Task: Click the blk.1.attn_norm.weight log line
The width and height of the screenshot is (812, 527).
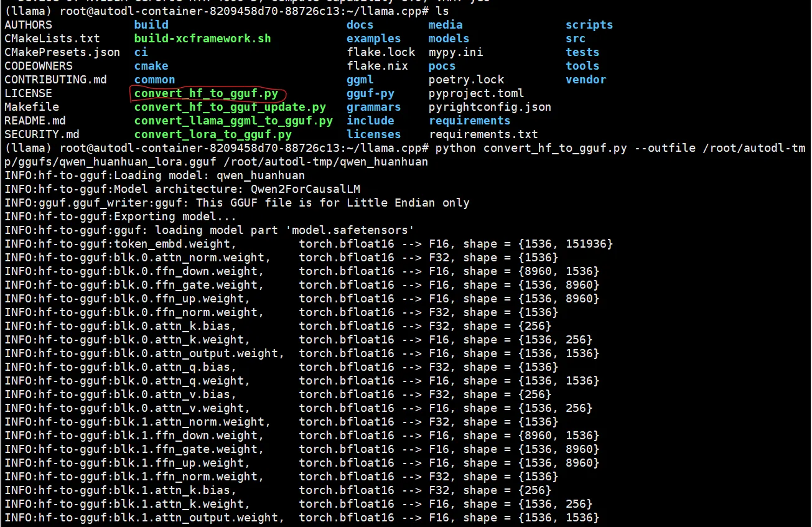Action: (x=282, y=422)
